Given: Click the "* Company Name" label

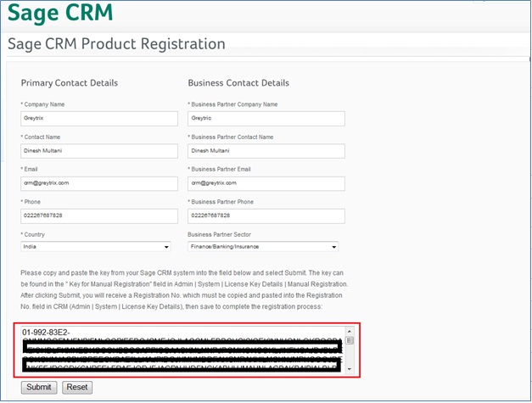Looking at the screenshot, I should tap(42, 104).
